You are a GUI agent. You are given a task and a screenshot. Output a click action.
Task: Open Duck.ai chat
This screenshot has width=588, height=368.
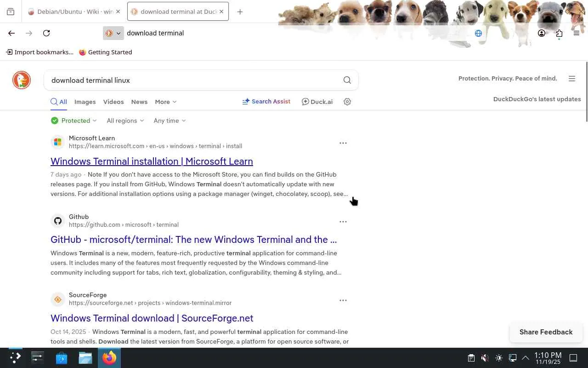click(x=317, y=102)
